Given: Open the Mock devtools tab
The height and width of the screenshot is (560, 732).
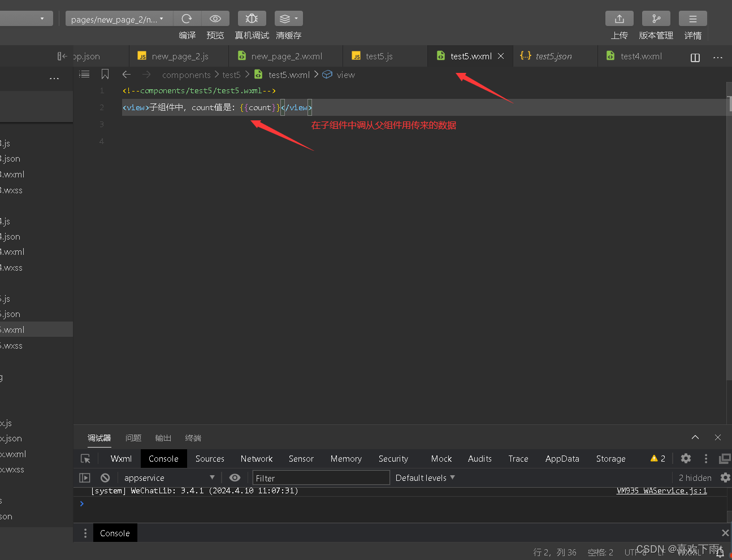Looking at the screenshot, I should [x=441, y=459].
